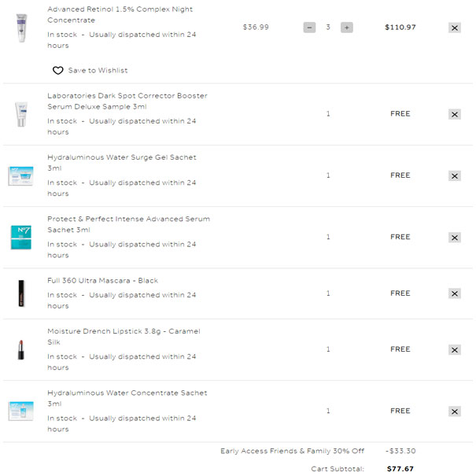Open Advanced Retinol 1.5% Complex Night Concentrate link
The image size is (476, 476).
click(x=120, y=15)
